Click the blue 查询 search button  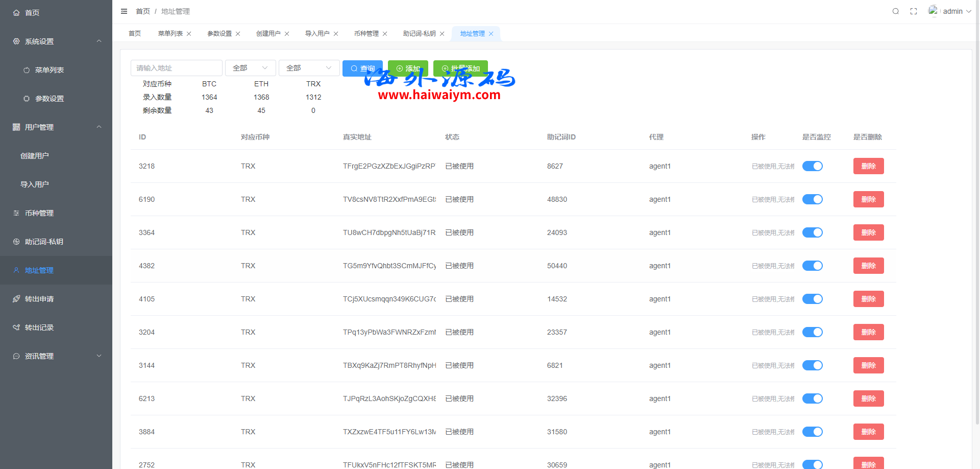point(362,68)
